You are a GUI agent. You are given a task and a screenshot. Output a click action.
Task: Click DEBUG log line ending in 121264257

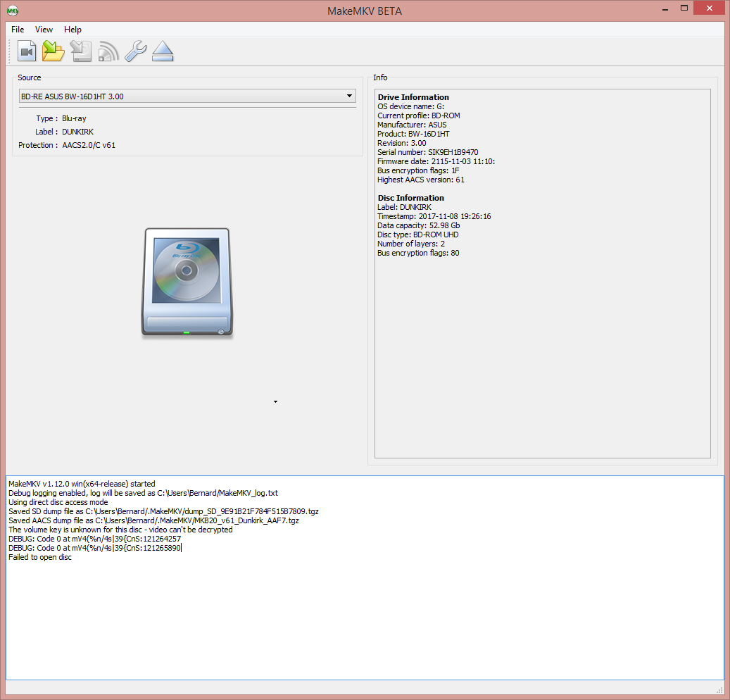(x=94, y=539)
